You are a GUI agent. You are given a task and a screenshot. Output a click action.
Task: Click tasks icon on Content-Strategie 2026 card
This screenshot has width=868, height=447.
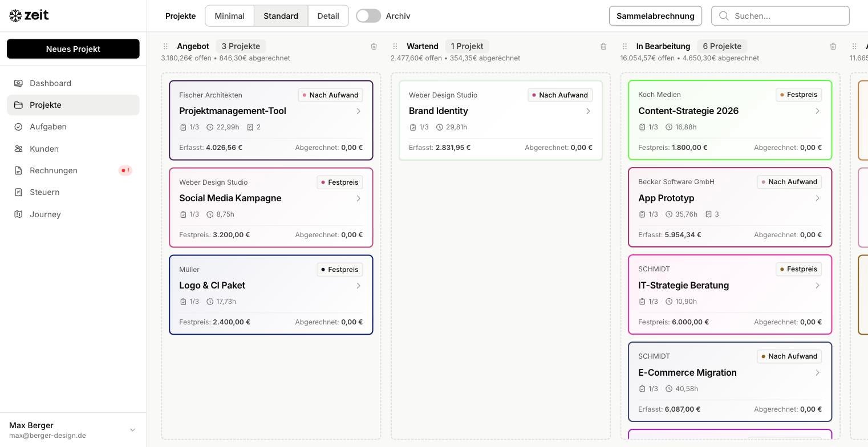click(x=642, y=127)
